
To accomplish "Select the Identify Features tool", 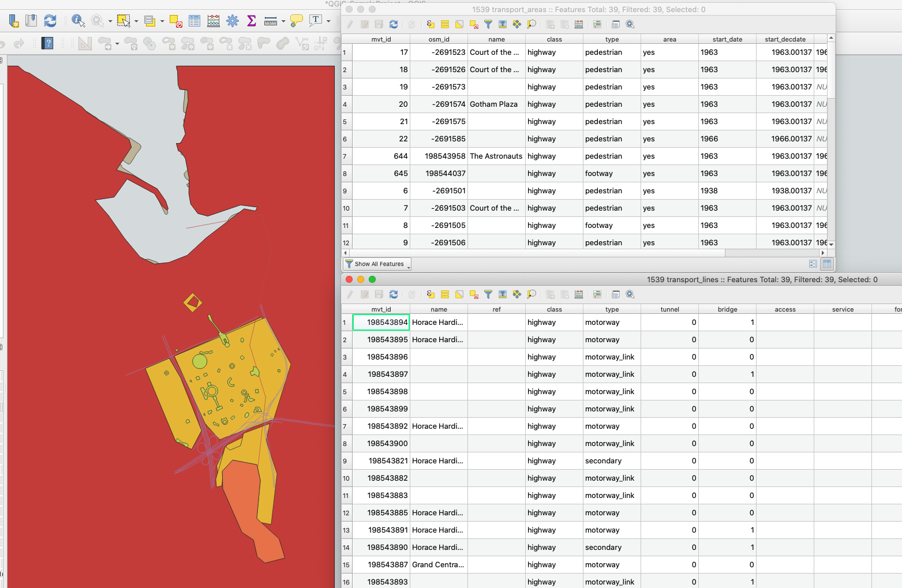I will tap(78, 21).
